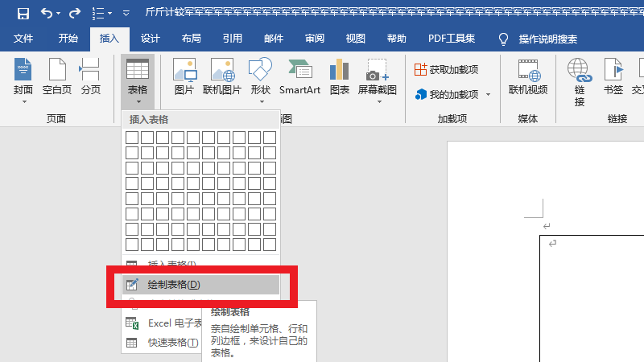Click the 联机视频 online video icon
Image resolution: width=644 pixels, height=362 pixels.
pos(528,77)
